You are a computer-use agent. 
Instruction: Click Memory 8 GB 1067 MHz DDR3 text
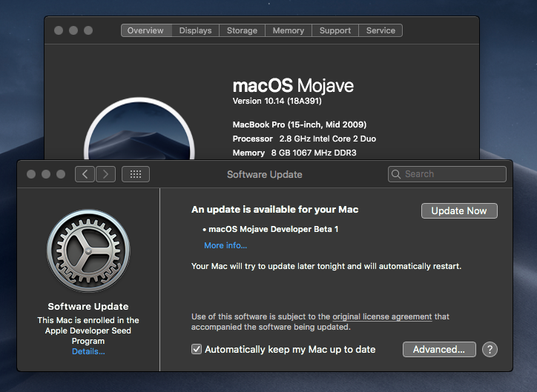point(294,153)
